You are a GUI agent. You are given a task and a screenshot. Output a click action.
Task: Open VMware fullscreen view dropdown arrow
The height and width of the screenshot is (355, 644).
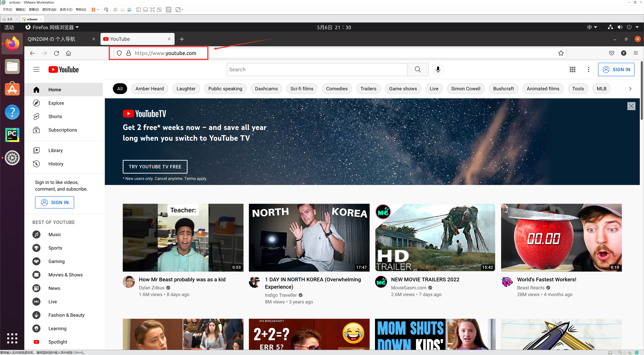pyautogui.click(x=183, y=10)
